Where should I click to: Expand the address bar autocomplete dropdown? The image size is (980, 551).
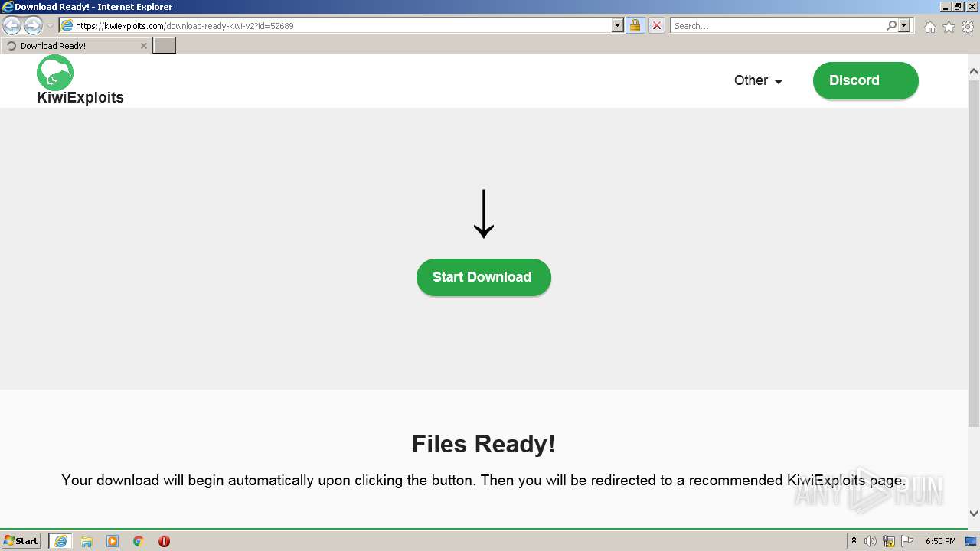[x=618, y=25]
